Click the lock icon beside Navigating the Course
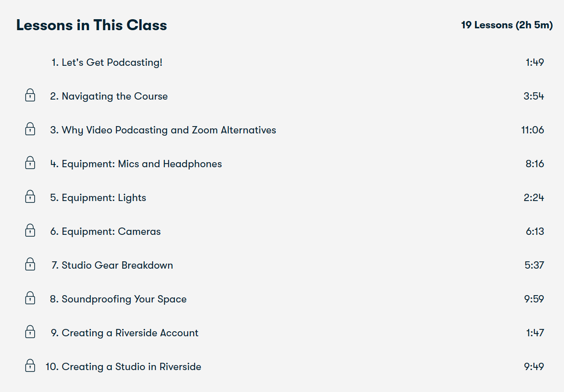 (30, 95)
